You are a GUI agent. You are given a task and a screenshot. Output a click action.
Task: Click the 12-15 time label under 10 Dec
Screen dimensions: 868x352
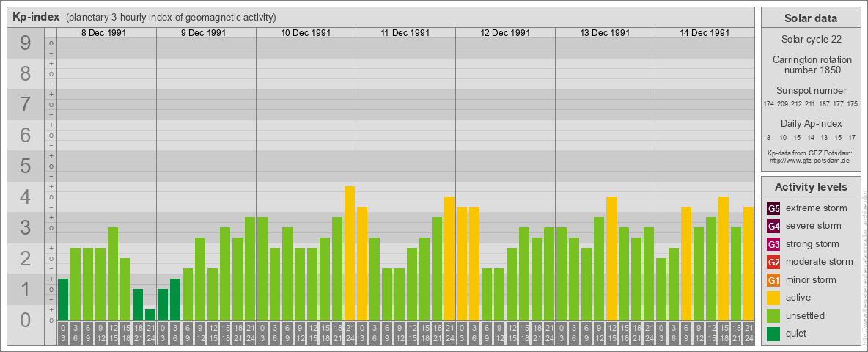312,334
